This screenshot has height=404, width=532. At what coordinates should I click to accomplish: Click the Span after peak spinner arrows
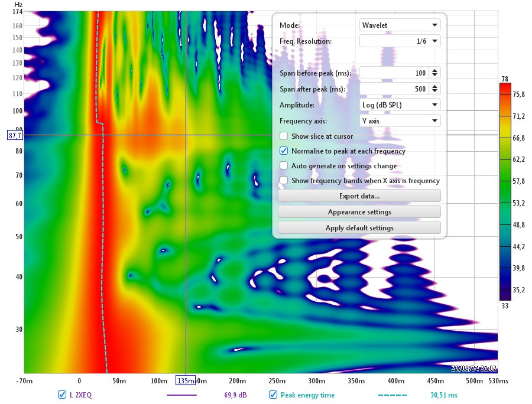click(434, 89)
